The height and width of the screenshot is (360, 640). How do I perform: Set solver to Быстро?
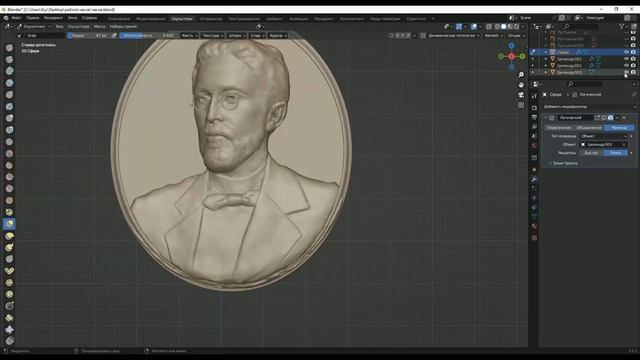(x=591, y=153)
